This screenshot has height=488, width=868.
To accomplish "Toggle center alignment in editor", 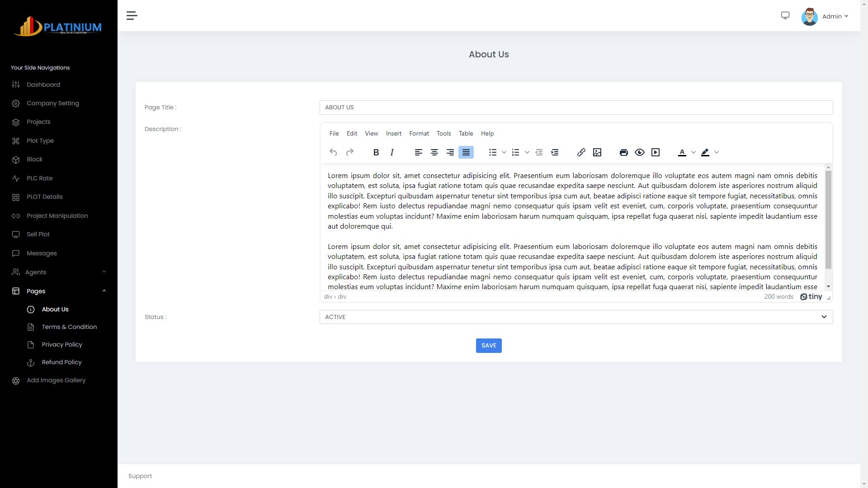I will pos(434,153).
